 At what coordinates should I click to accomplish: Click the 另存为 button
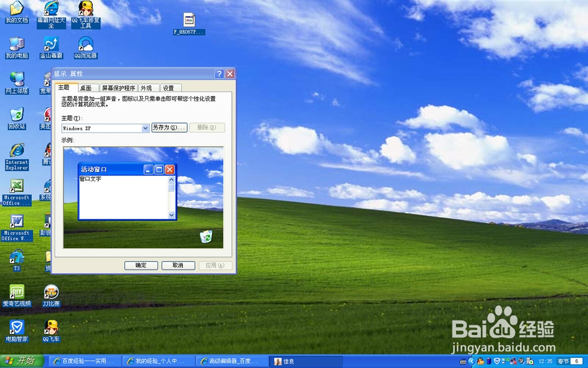click(169, 127)
